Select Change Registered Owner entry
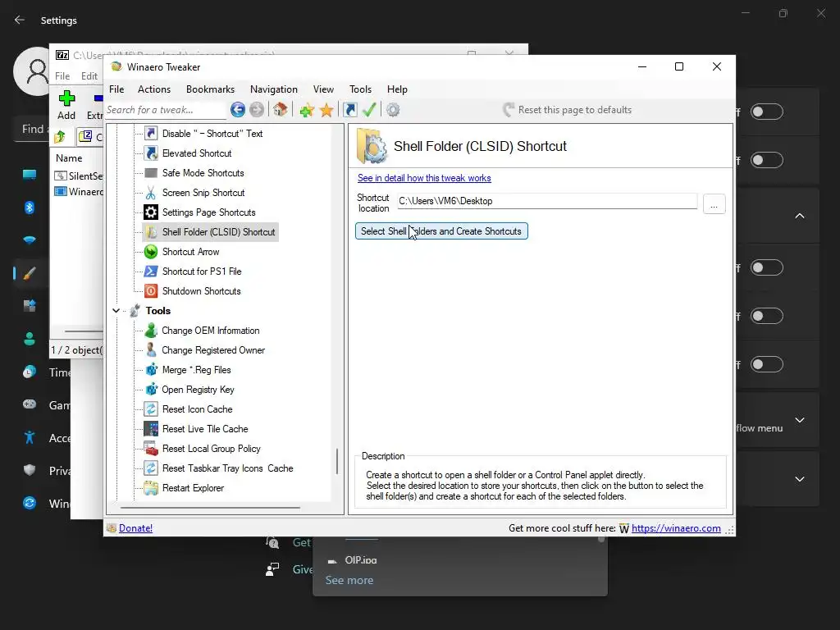Image resolution: width=840 pixels, height=630 pixels. (213, 350)
